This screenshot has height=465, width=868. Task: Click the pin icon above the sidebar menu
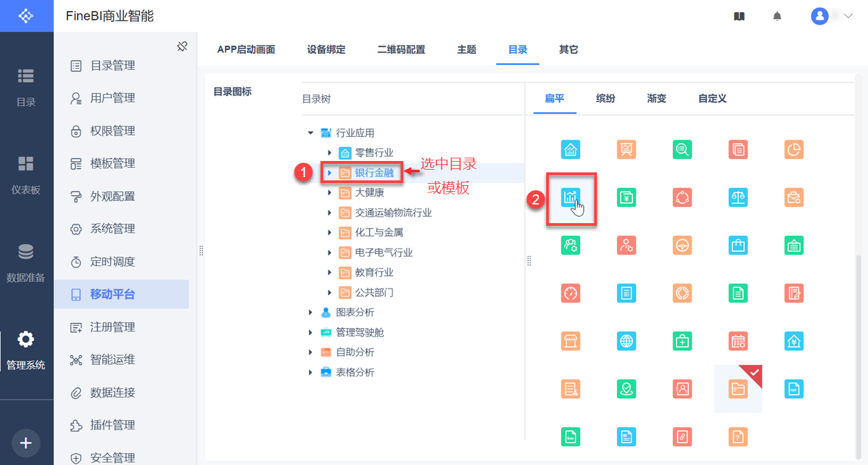(182, 47)
